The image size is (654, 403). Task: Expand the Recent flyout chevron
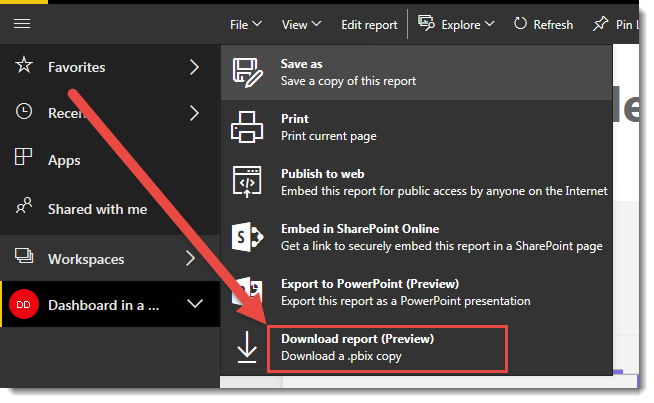[194, 113]
